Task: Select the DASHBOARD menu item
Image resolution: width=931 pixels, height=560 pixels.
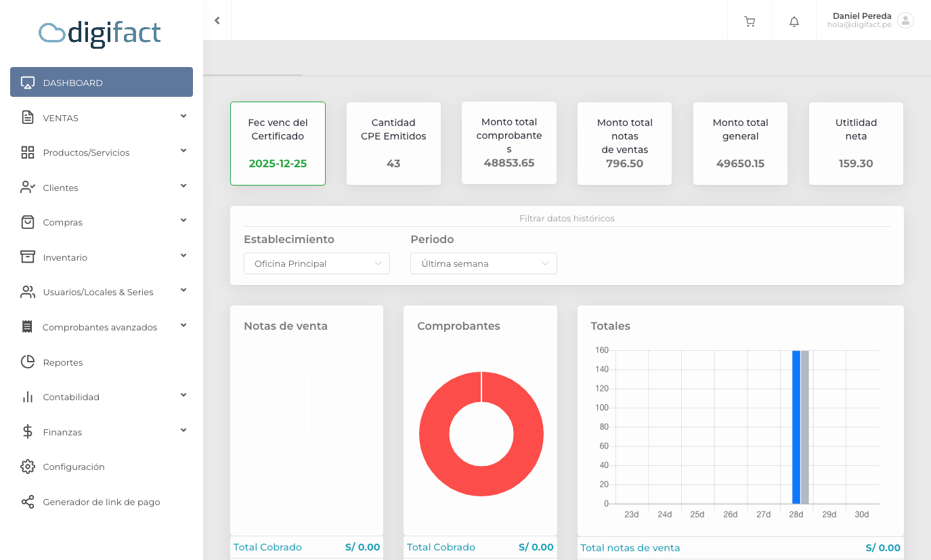Action: (102, 83)
